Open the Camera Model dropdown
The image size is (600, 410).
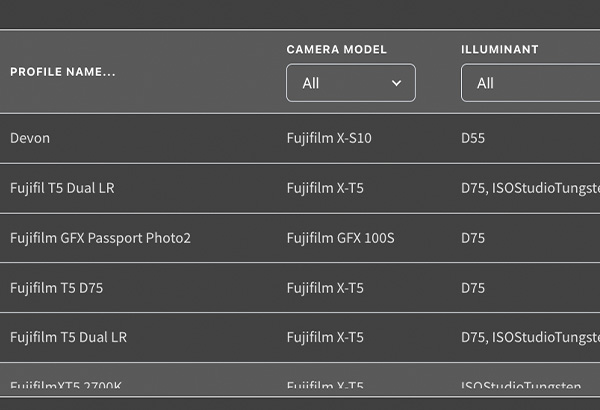(351, 83)
